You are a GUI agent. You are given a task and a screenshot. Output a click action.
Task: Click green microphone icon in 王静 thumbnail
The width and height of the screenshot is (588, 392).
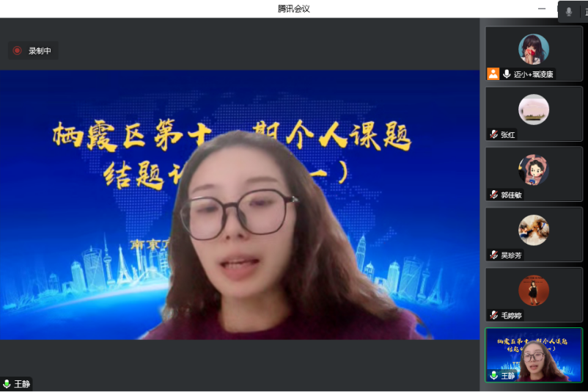click(x=494, y=375)
